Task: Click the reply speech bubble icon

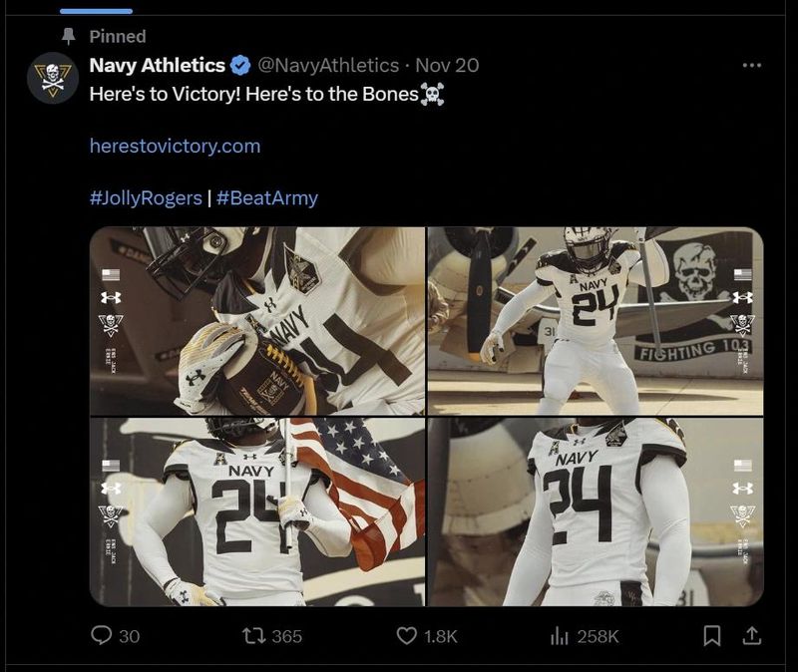Action: click(x=102, y=635)
